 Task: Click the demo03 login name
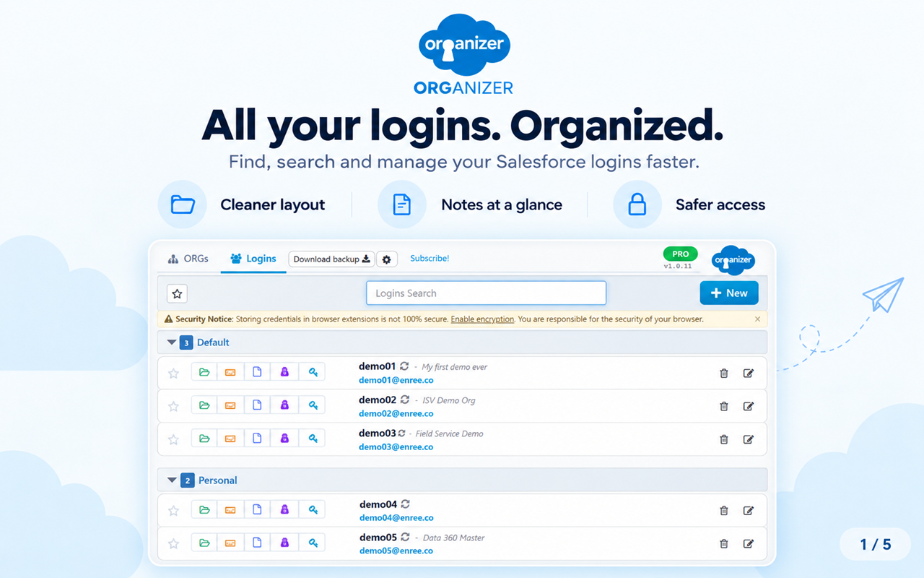point(378,433)
